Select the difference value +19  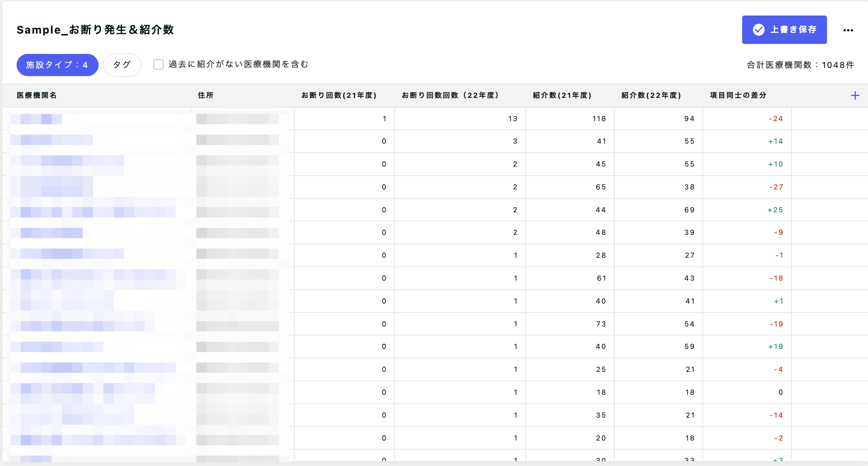(x=775, y=346)
